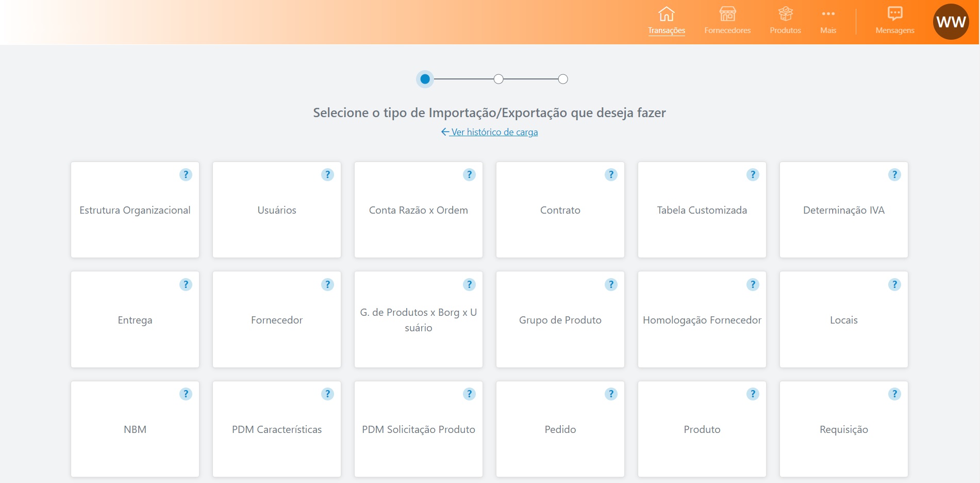Screen dimensions: 980x483
Task: Select the Entrega import card
Action: coord(135,320)
